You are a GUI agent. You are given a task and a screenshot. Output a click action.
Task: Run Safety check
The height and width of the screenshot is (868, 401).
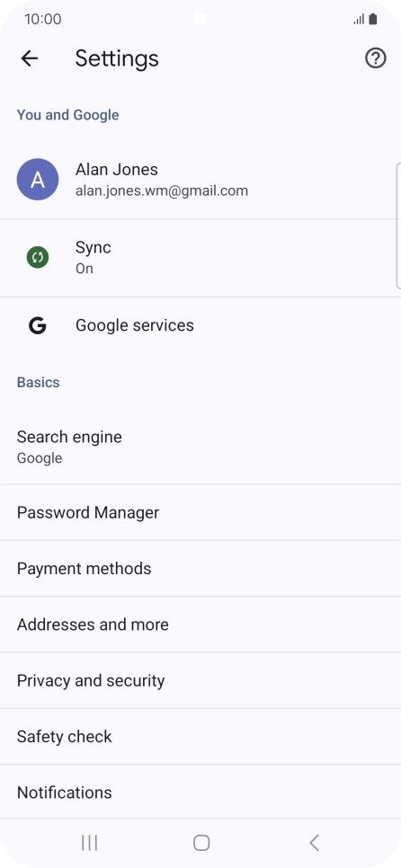click(200, 736)
